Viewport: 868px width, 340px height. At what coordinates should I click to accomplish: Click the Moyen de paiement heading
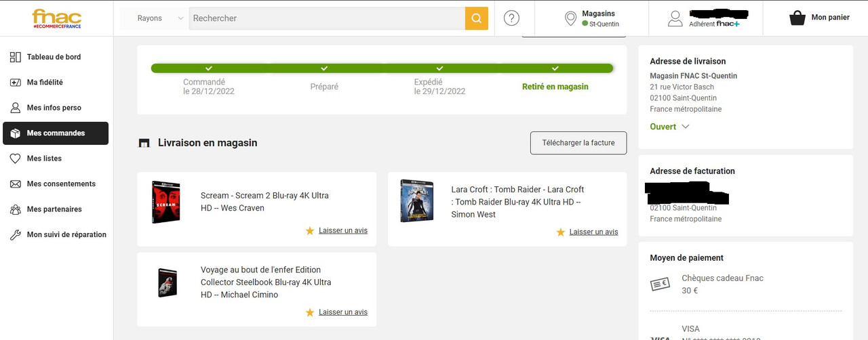point(686,258)
